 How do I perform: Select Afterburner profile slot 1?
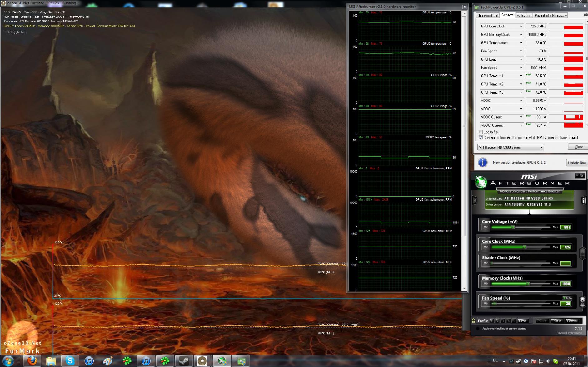coord(491,321)
